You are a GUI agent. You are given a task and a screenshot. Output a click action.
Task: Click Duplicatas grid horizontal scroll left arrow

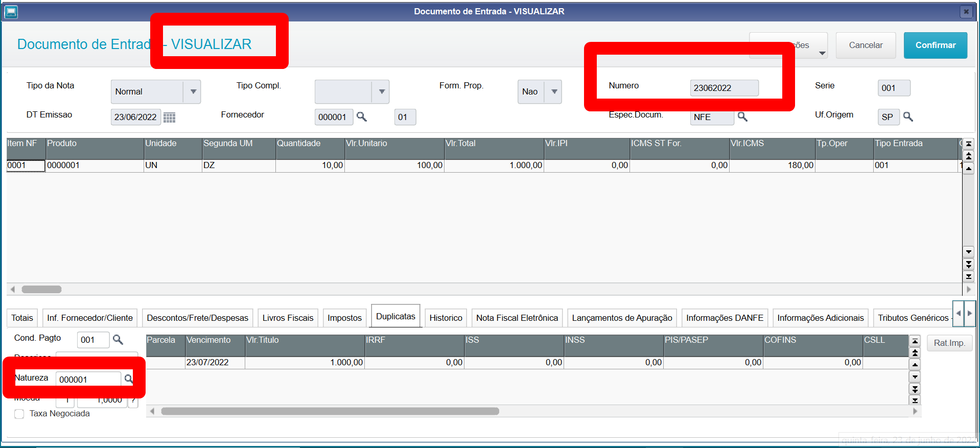tap(152, 411)
